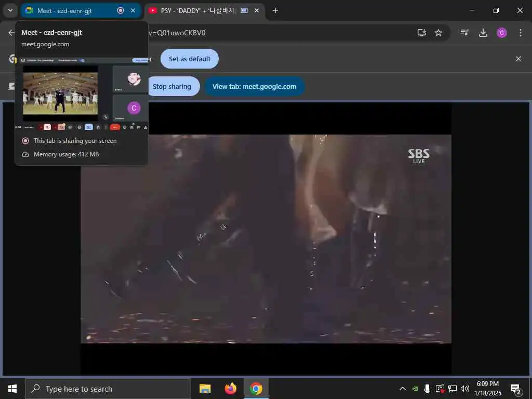Minimize the Chrome window
The image size is (532, 399).
472,10
